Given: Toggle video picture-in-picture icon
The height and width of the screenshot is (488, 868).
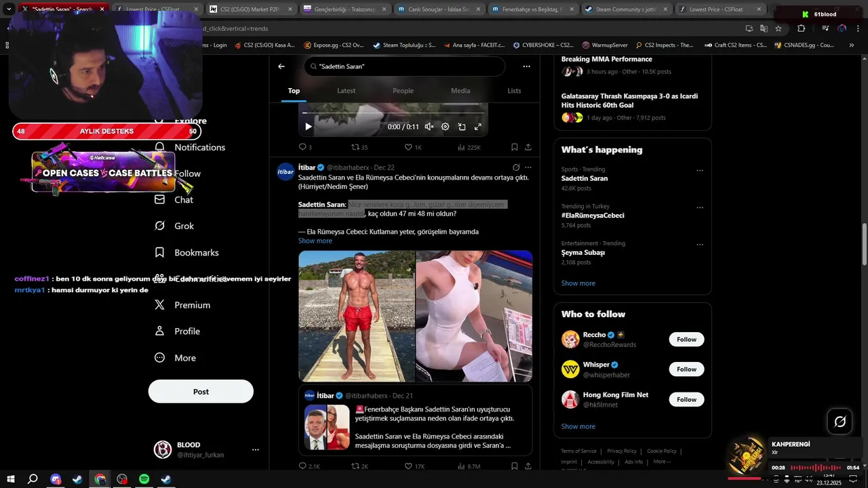Looking at the screenshot, I should click(x=462, y=127).
